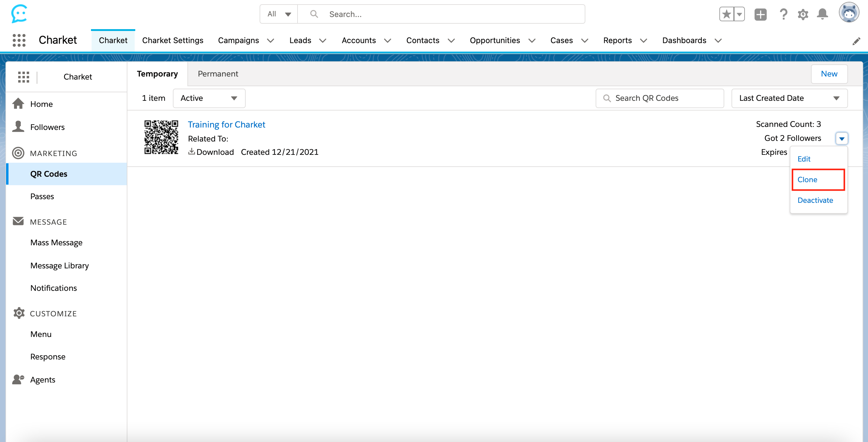This screenshot has height=442, width=868.
Task: Open the global actions plus icon
Action: [760, 14]
